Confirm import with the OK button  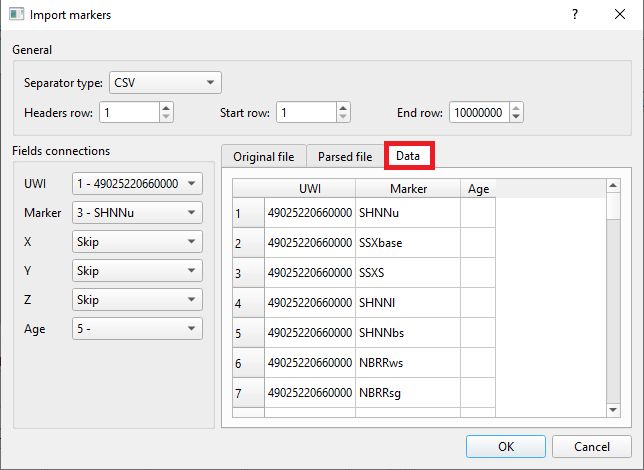(506, 447)
